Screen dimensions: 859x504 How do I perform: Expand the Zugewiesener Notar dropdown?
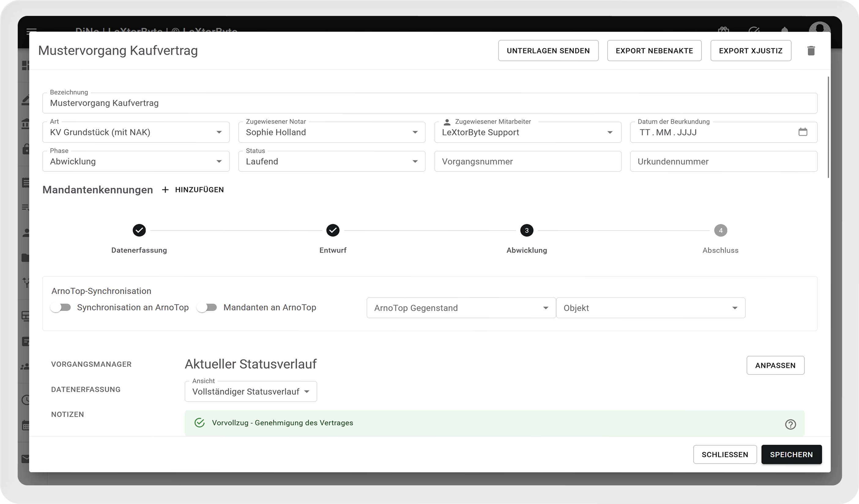(x=331, y=132)
